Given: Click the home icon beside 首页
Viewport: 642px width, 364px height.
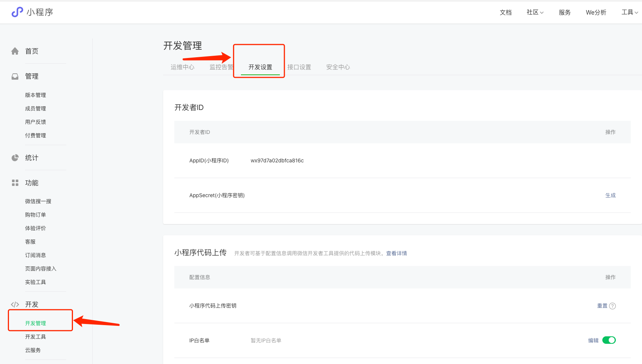Looking at the screenshot, I should coord(15,51).
